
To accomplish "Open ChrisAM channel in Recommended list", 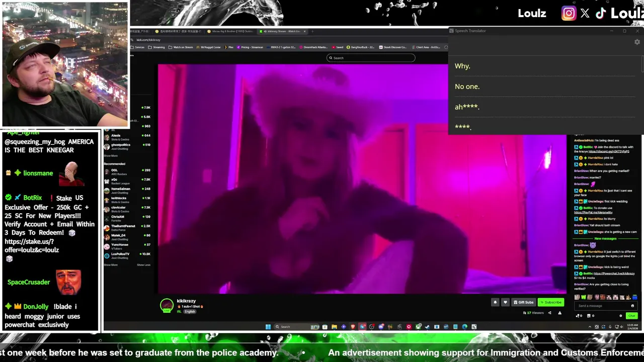I will click(x=127, y=218).
